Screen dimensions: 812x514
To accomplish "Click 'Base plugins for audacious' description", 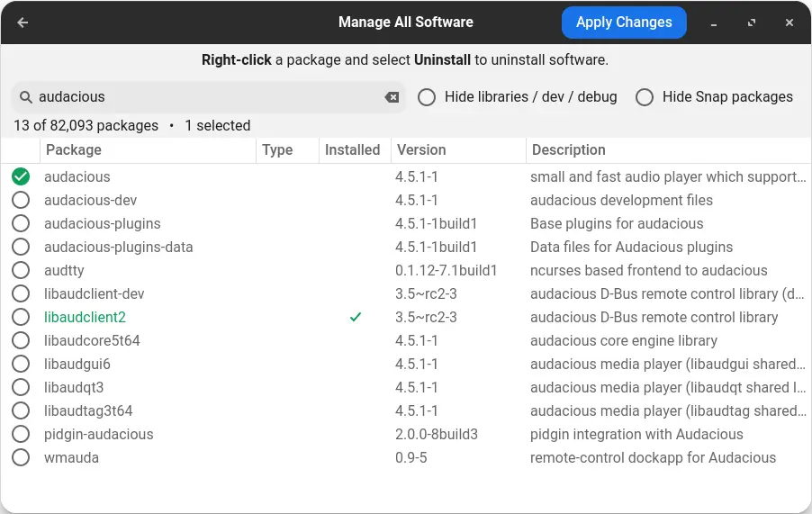I will [617, 223].
